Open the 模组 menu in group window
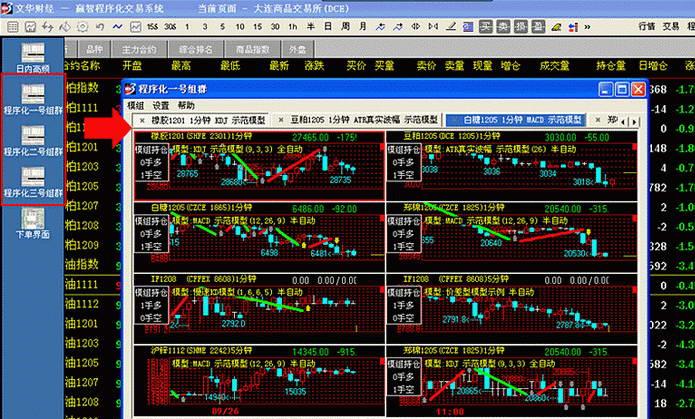Image resolution: width=695 pixels, height=419 pixels. click(x=135, y=105)
